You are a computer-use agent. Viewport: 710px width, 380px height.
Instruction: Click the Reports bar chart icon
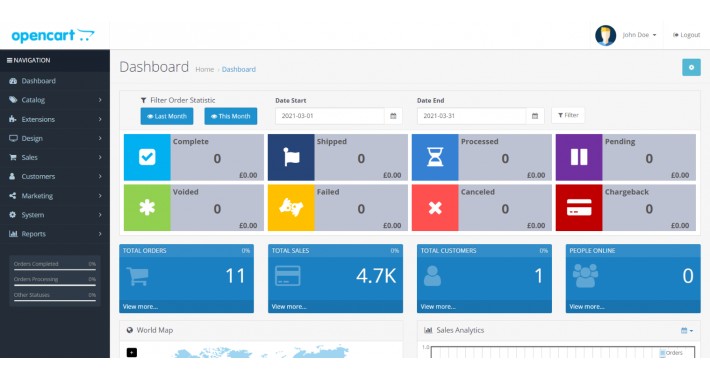coord(13,234)
